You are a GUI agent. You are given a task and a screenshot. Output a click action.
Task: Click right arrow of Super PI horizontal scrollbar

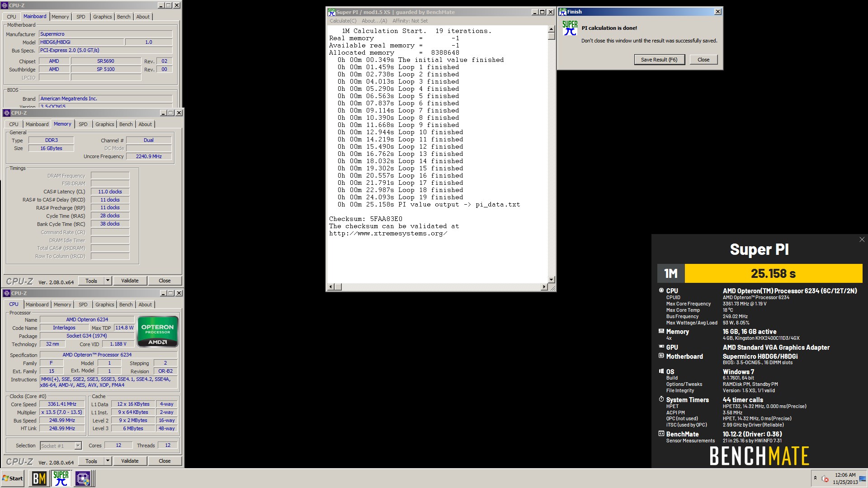544,287
